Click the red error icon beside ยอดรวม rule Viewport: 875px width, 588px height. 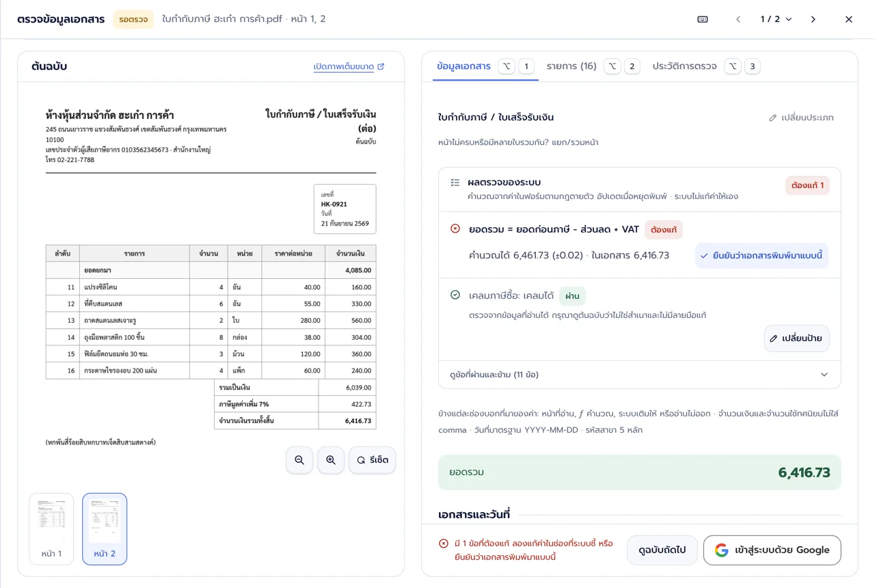coord(455,229)
